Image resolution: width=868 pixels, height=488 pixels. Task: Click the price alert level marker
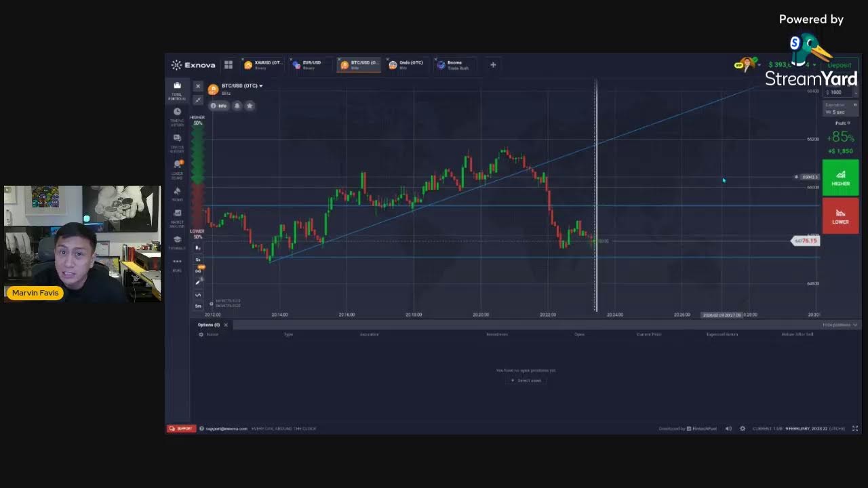[x=808, y=177]
